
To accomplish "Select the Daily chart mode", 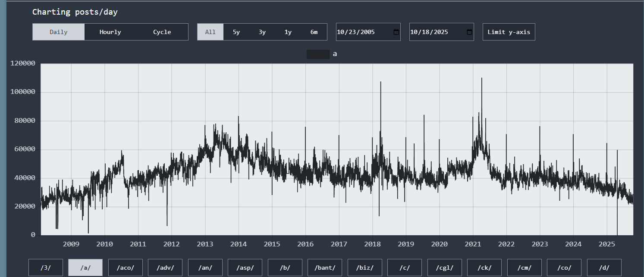I will click(x=59, y=32).
